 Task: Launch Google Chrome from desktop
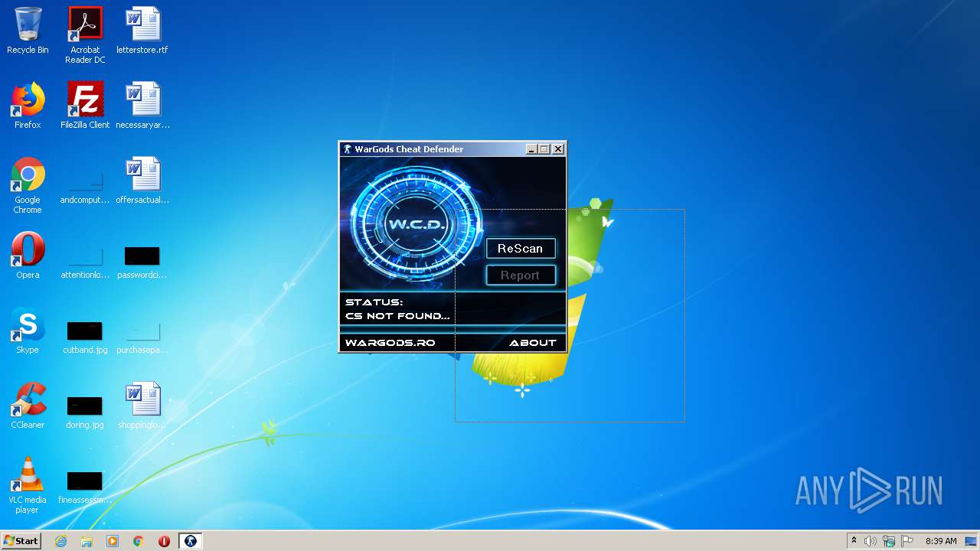(x=28, y=186)
